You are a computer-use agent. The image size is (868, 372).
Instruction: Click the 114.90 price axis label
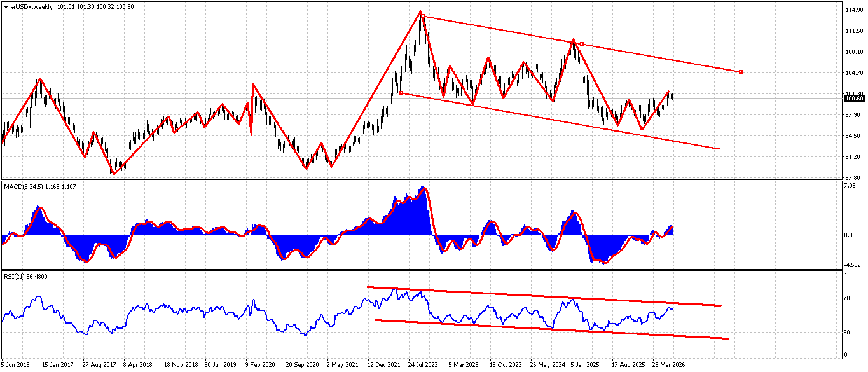point(853,10)
